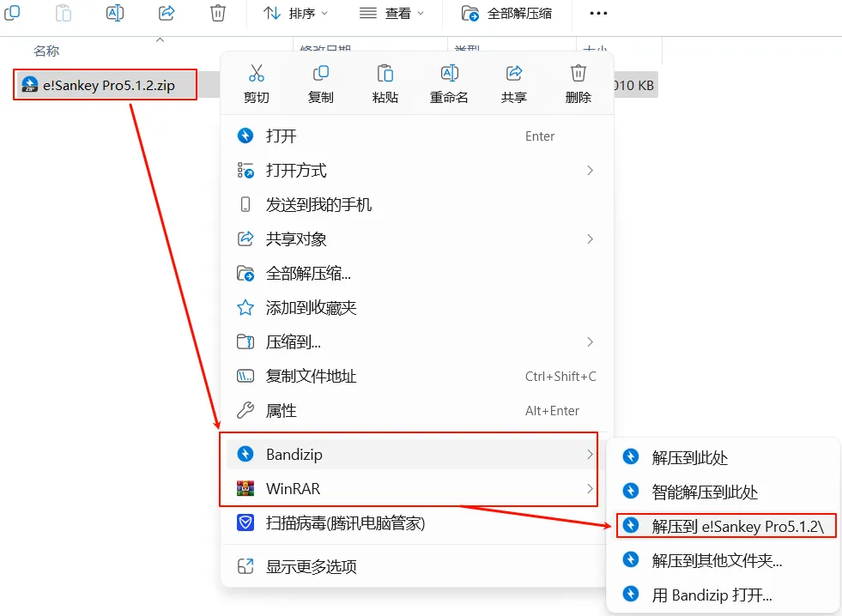The width and height of the screenshot is (842, 616).
Task: Click the star icon for 添加到收藏夹
Action: pos(245,307)
